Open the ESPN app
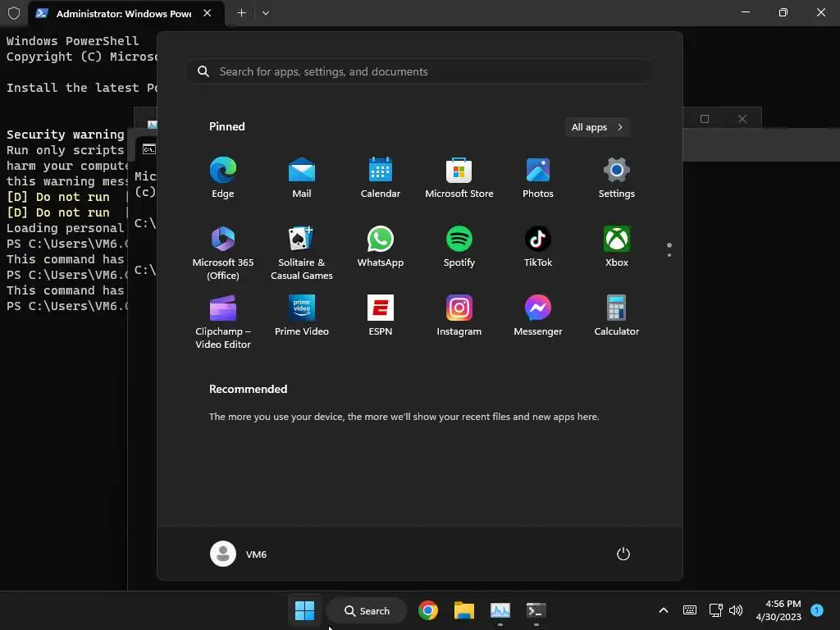Screen dimensions: 840x630 tap(381, 316)
